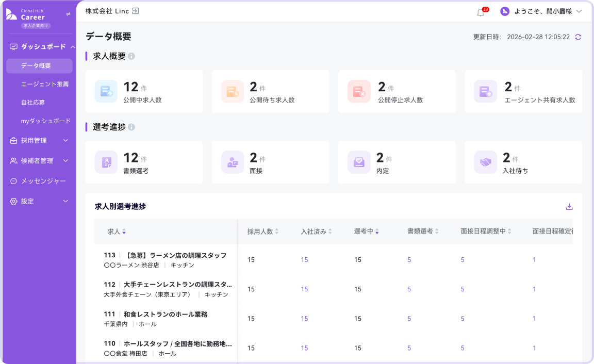Viewport: 594px width, 364px height.
Task: Click the 面接日程確定 column header
Action: click(552, 231)
